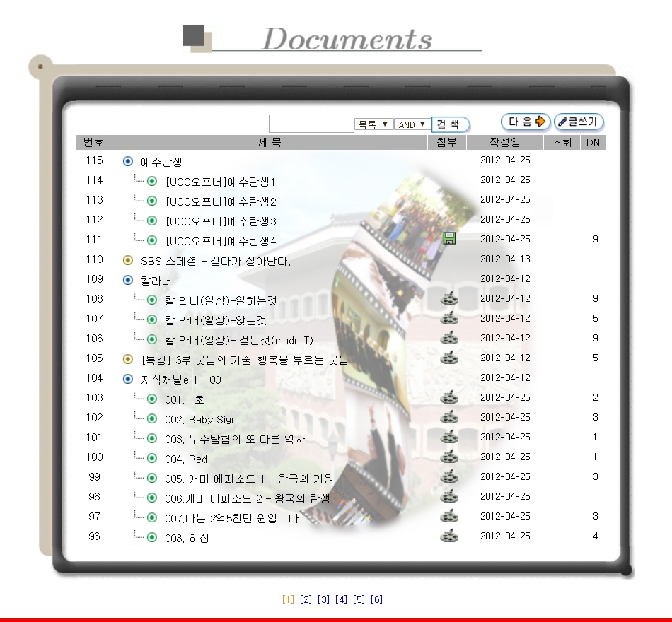Open the attachment icon for 008. 히잡
Viewport: 672px width, 622px height.
click(449, 536)
